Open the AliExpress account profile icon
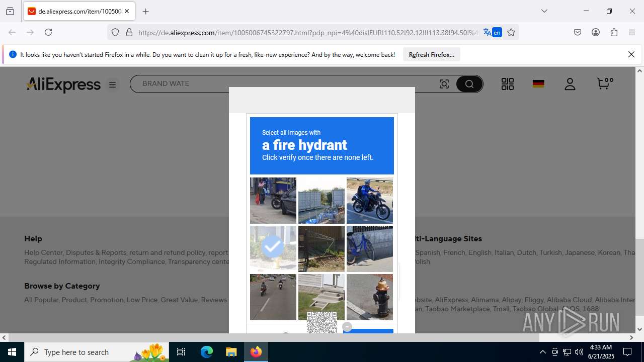This screenshot has width=644, height=362. point(570,84)
